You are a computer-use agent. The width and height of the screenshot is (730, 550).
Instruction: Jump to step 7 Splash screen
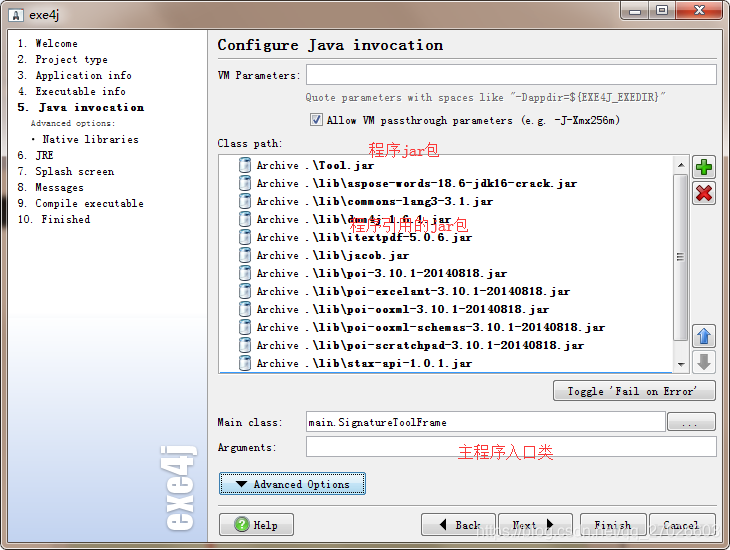click(x=66, y=171)
